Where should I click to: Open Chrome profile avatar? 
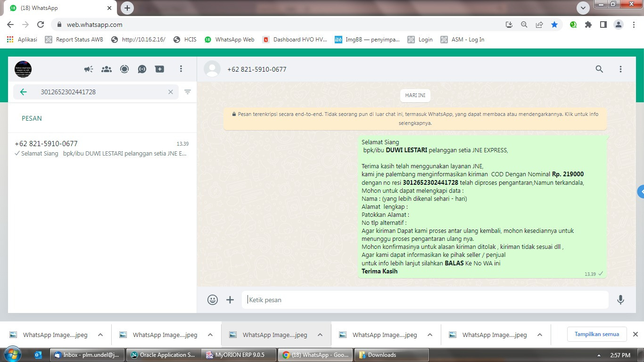(x=619, y=25)
